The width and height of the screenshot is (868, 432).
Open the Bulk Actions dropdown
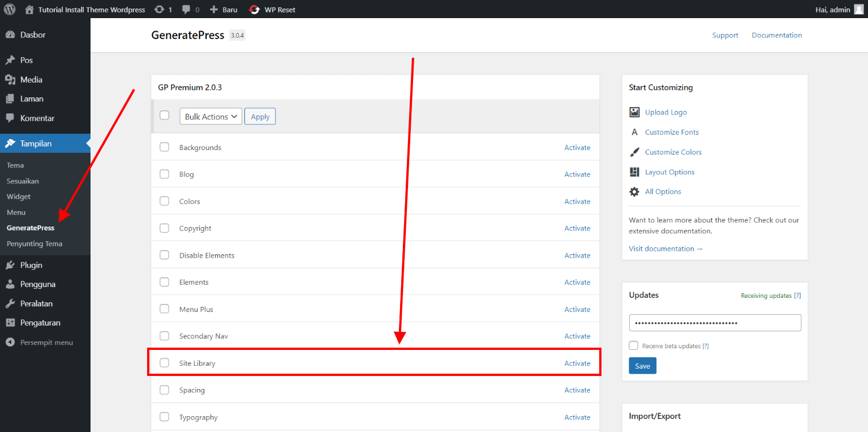(x=210, y=116)
